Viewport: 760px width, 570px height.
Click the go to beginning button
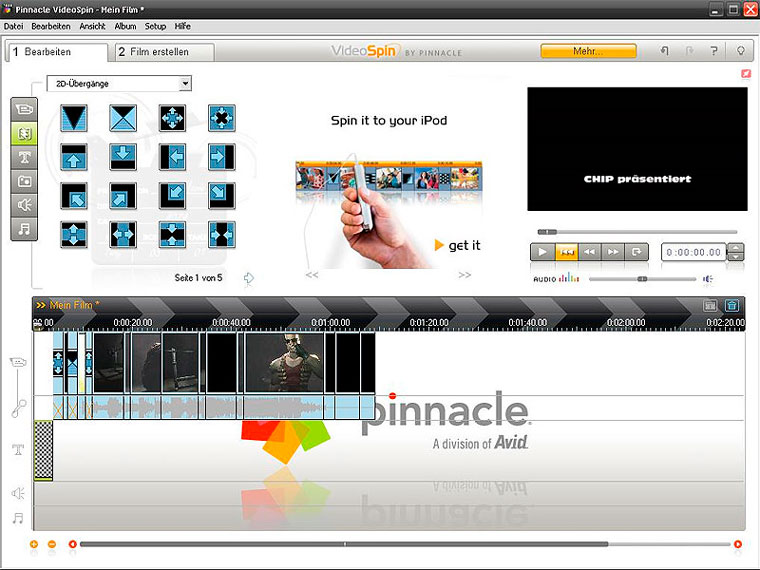(x=566, y=252)
